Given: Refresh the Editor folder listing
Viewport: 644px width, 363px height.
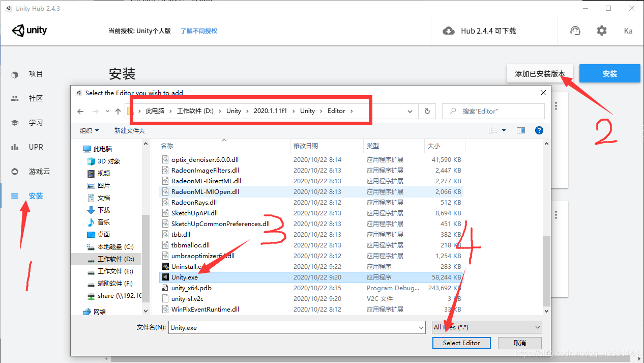Looking at the screenshot, I should [x=427, y=111].
